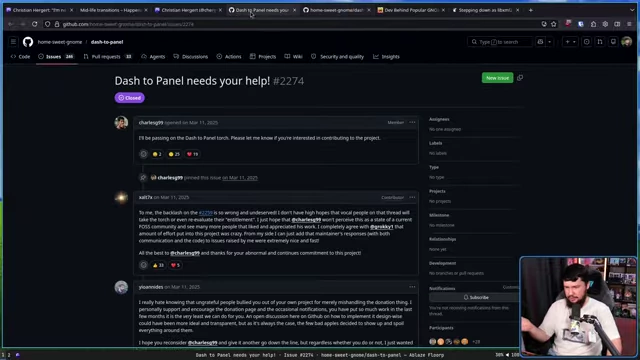Open the home-sweet-gnome organization link
The image size is (640, 360).
point(60,42)
